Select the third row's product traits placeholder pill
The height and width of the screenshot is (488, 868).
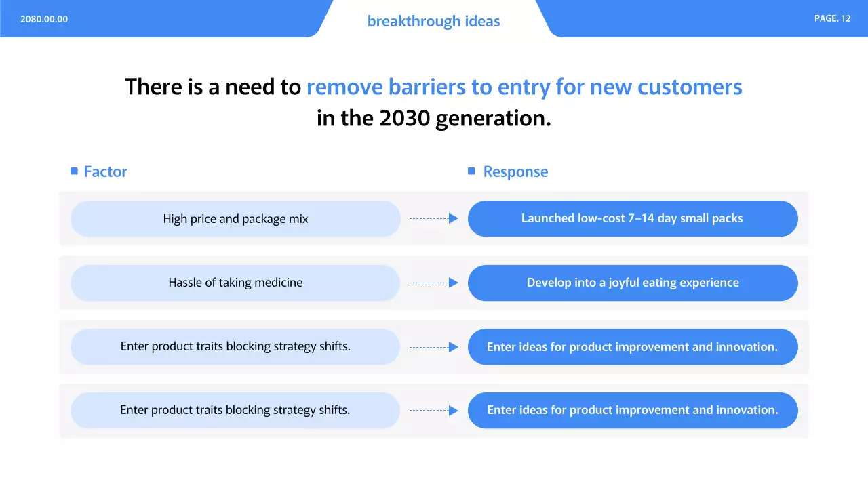coord(235,346)
